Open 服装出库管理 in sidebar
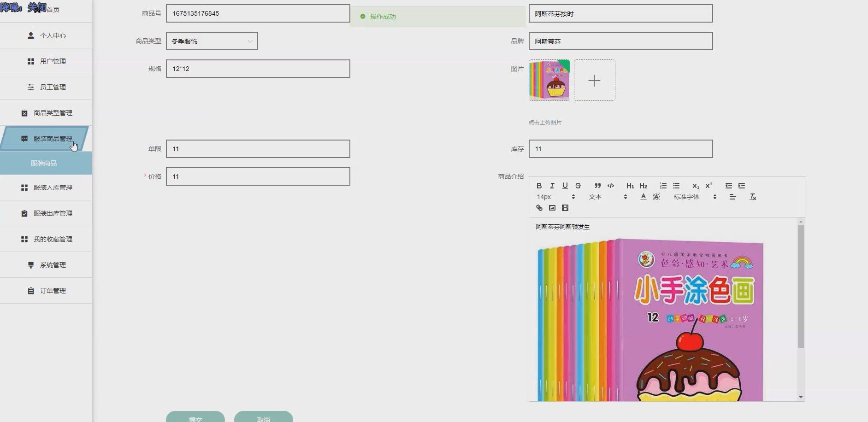 (x=46, y=213)
